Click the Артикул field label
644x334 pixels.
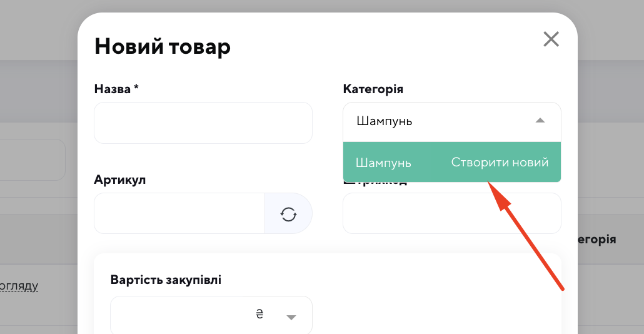point(120,180)
